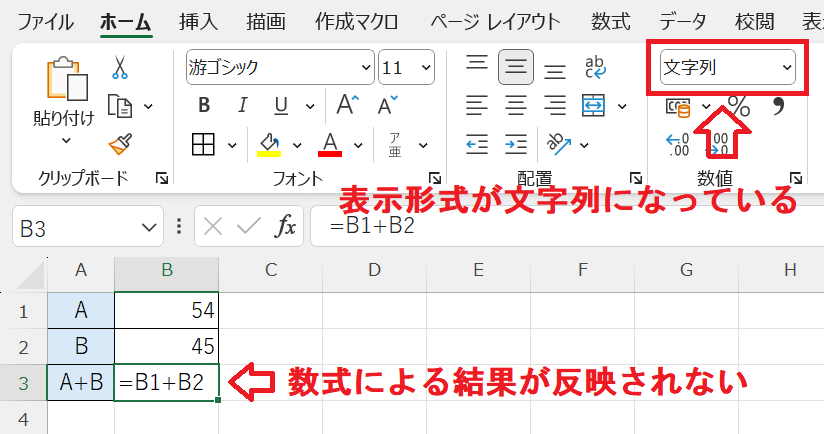Click the Borders grid icon

[203, 144]
